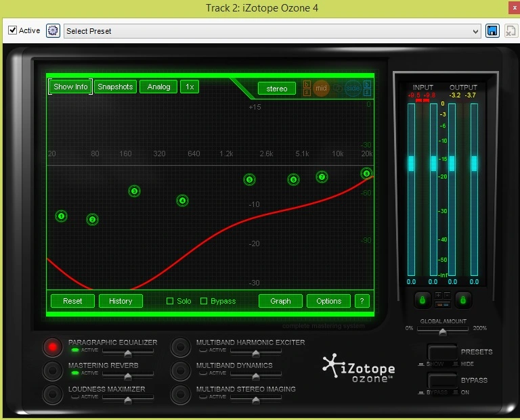This screenshot has height=420, width=520.
Task: Click the Multiband Dynamics amount slider
Action: [256, 375]
